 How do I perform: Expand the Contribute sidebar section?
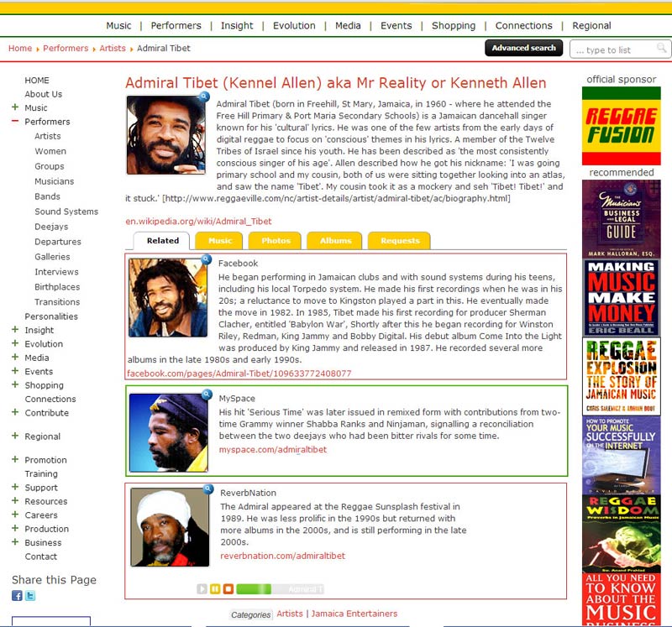[15, 412]
